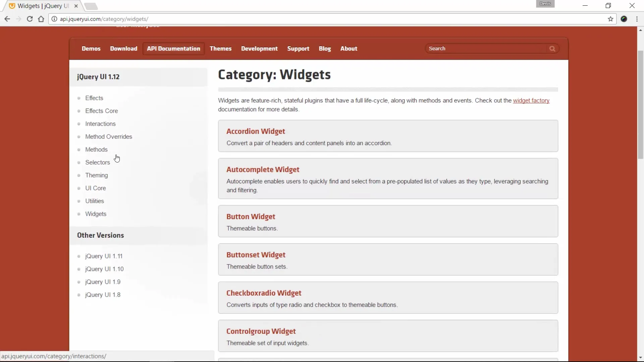The width and height of the screenshot is (644, 362).
Task: Open Method Overrides category in sidebar
Action: (x=108, y=137)
